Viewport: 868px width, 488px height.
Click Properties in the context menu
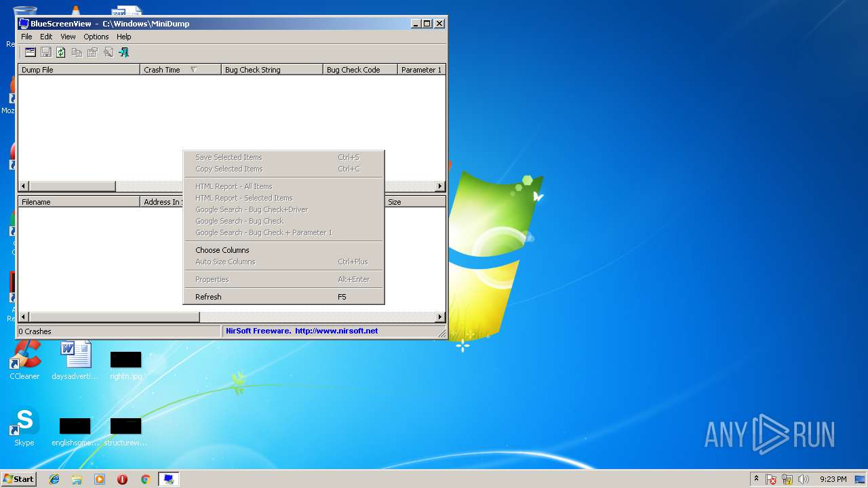(283, 279)
